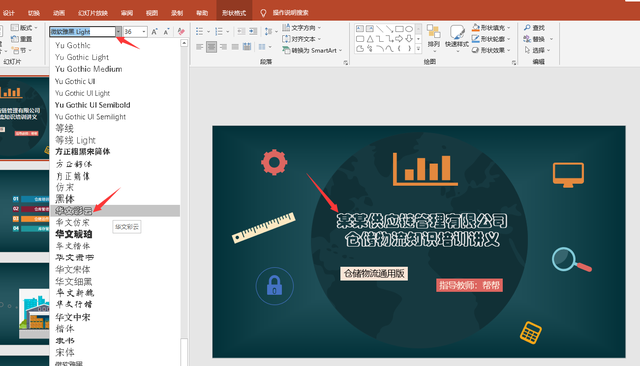Toggle right text alignment

(223, 47)
